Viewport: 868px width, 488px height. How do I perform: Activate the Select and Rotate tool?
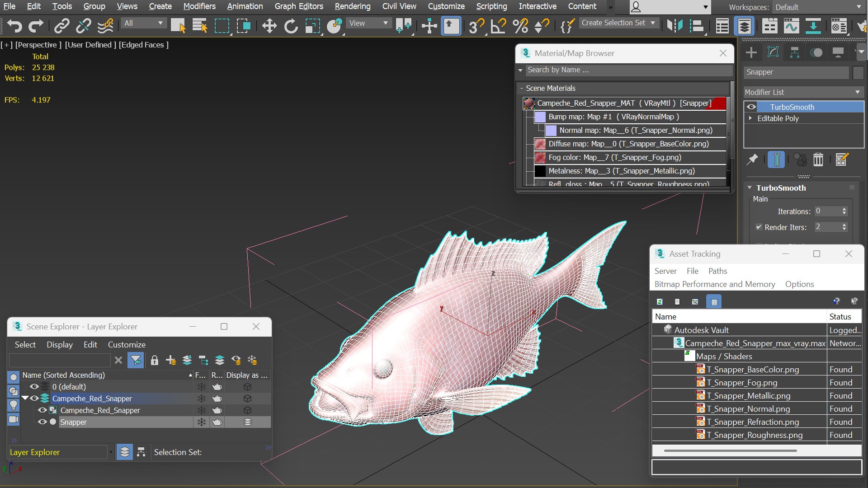(x=291, y=26)
